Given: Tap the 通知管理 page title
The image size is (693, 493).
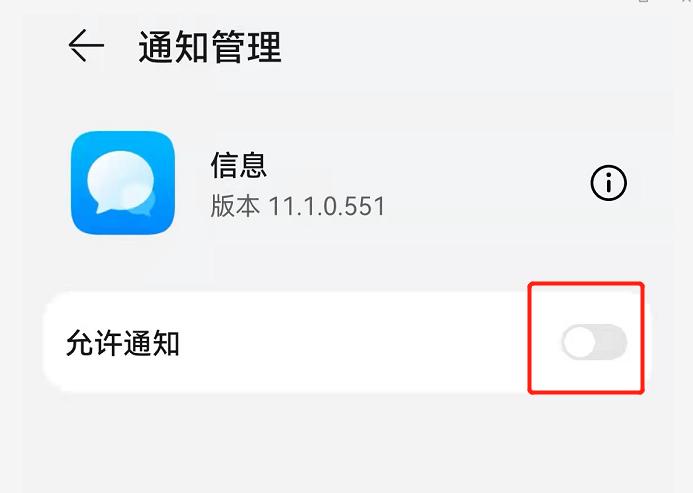Looking at the screenshot, I should [210, 47].
